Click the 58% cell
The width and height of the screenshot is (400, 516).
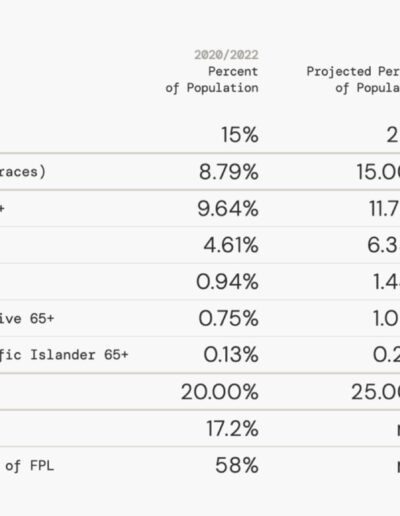pyautogui.click(x=237, y=465)
